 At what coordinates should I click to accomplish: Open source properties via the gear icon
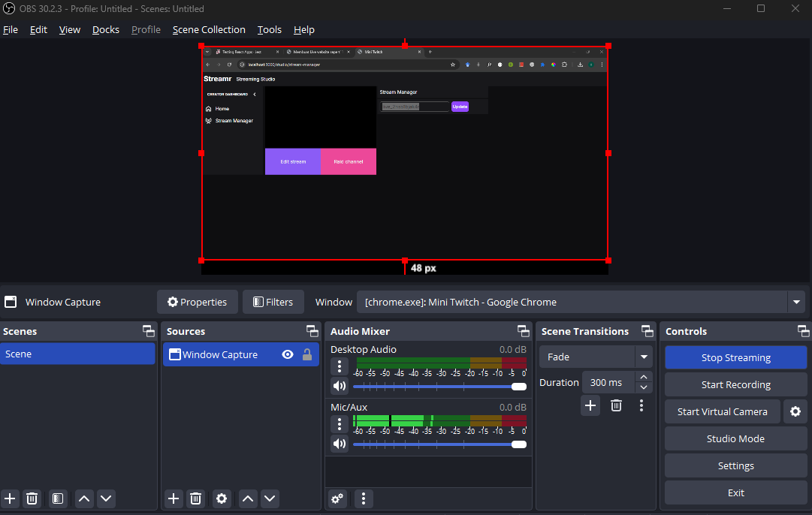point(222,498)
